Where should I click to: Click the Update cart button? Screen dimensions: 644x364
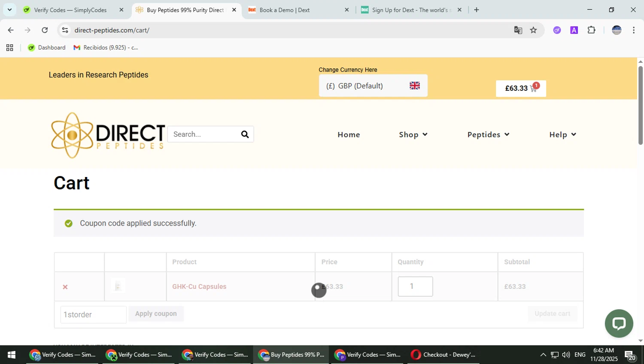(552, 314)
